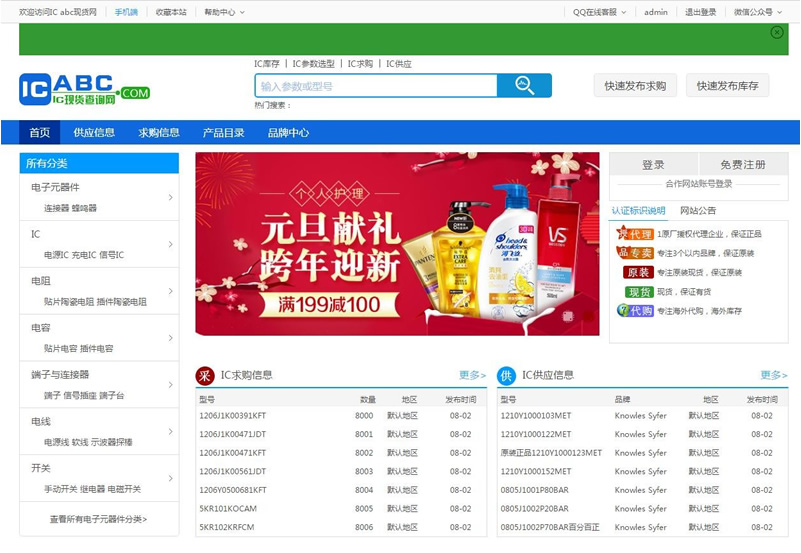Click the blue 供 supply icon
The width and height of the screenshot is (801, 553).
pos(506,376)
